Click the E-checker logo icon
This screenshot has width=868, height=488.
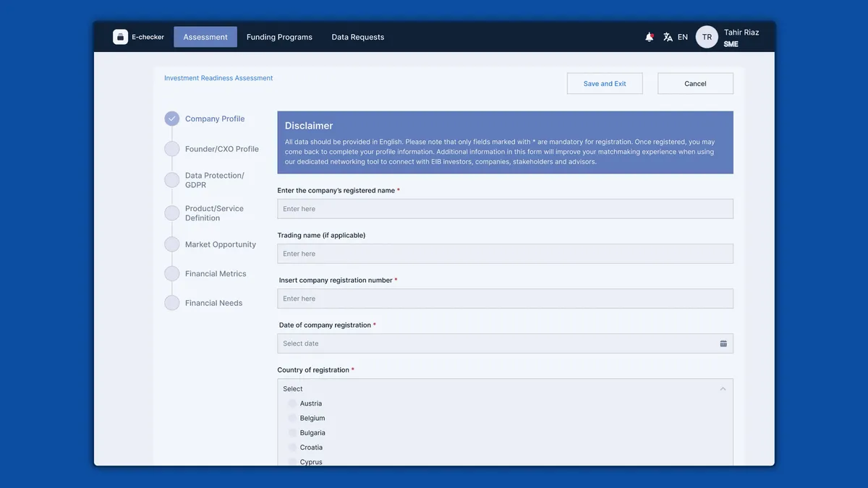click(x=120, y=37)
